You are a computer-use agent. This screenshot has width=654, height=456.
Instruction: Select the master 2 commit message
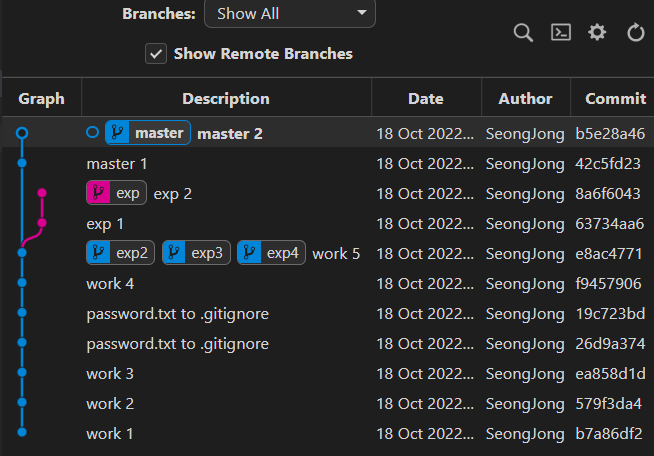pos(230,134)
